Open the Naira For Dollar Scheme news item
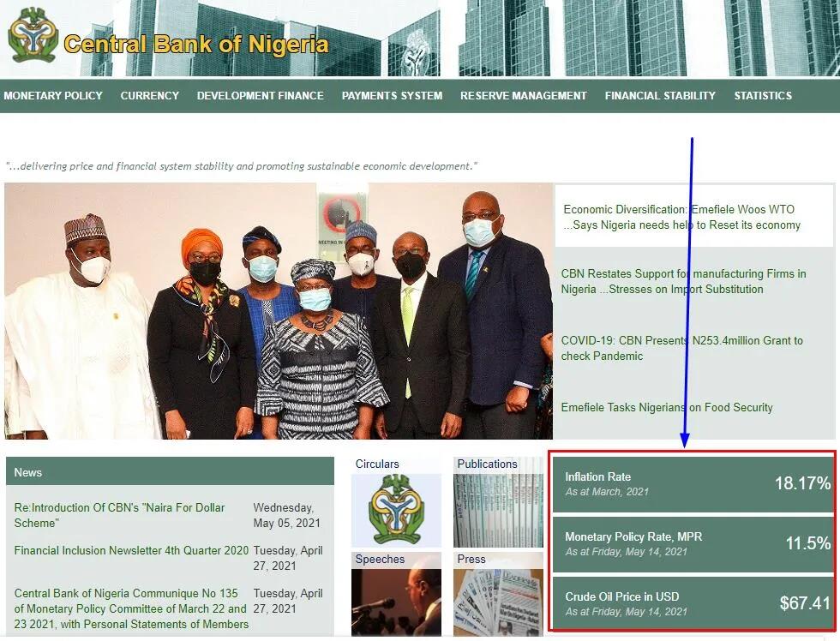The image size is (840, 641). point(119,515)
